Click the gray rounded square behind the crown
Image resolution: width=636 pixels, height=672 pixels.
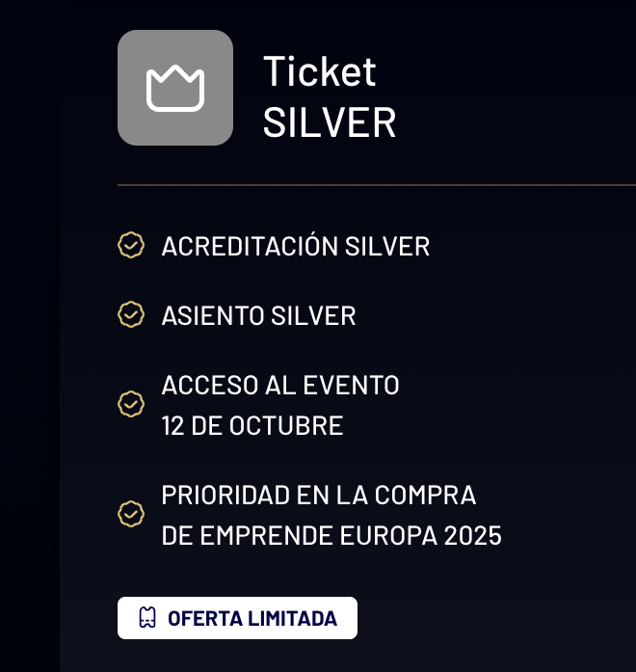coord(175,88)
